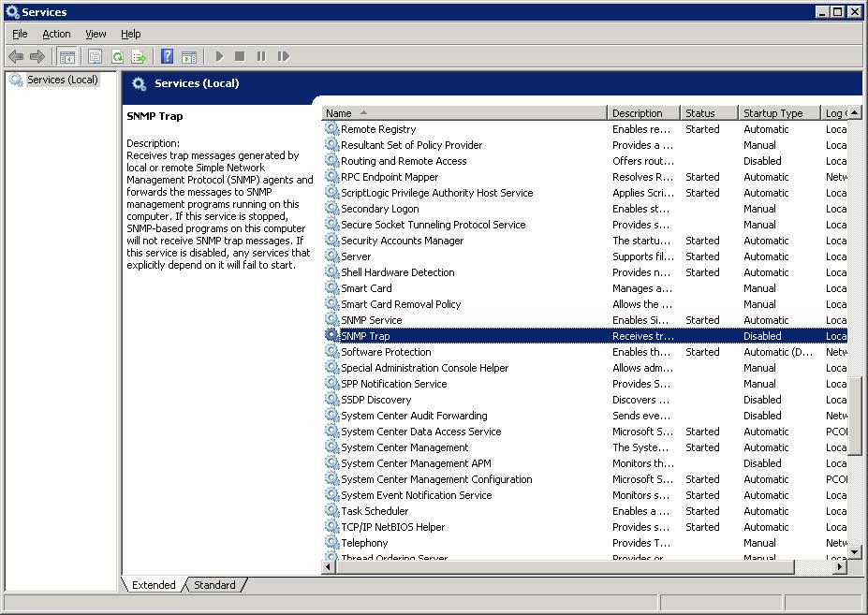Select Services (Local) in console tree

click(x=62, y=81)
